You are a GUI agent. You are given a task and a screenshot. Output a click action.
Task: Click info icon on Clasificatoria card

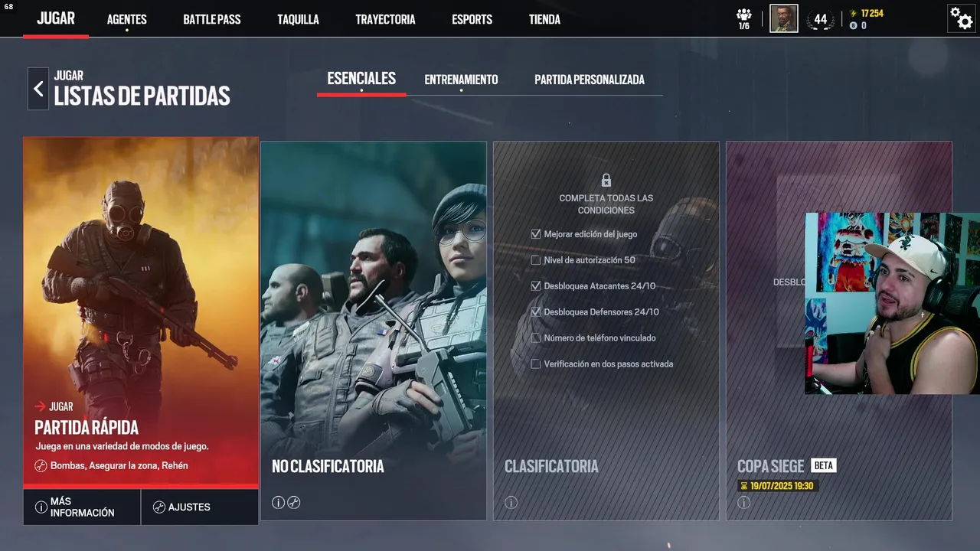tap(511, 503)
